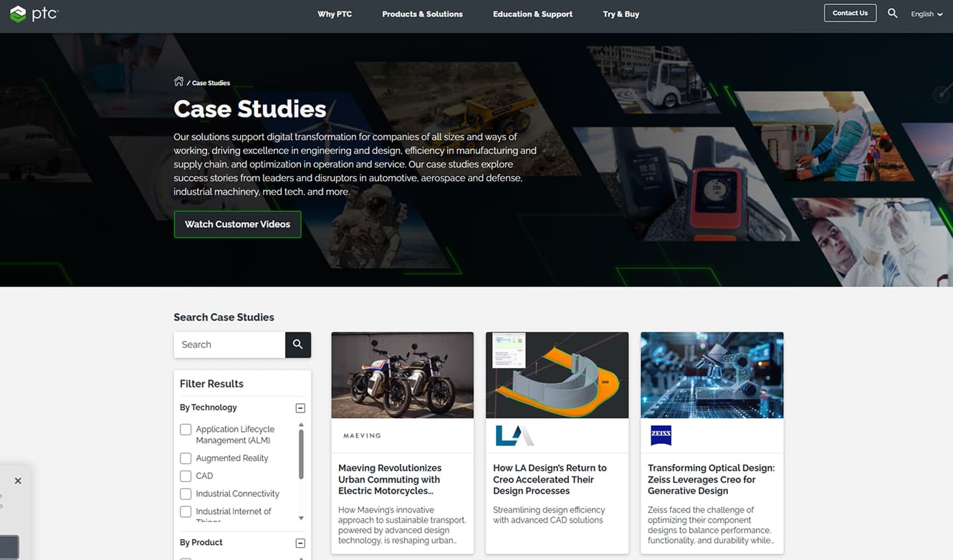
Task: Open site search via the header magnifier icon
Action: click(892, 14)
